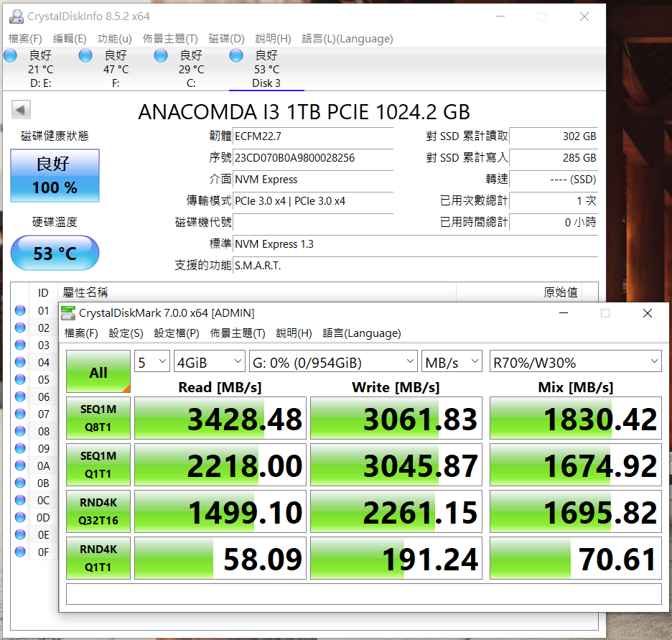Click the empty 磁碟機代號 drive letter field
The width and height of the screenshot is (672, 640).
(x=313, y=222)
